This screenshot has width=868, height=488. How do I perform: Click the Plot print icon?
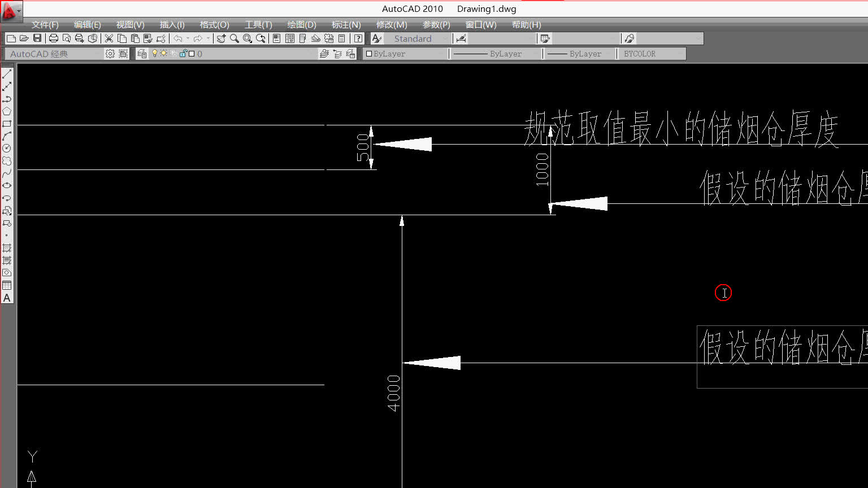click(54, 38)
